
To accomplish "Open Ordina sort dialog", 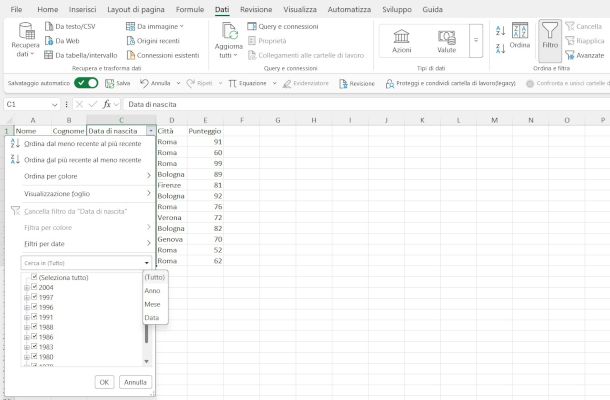I will [x=520, y=36].
